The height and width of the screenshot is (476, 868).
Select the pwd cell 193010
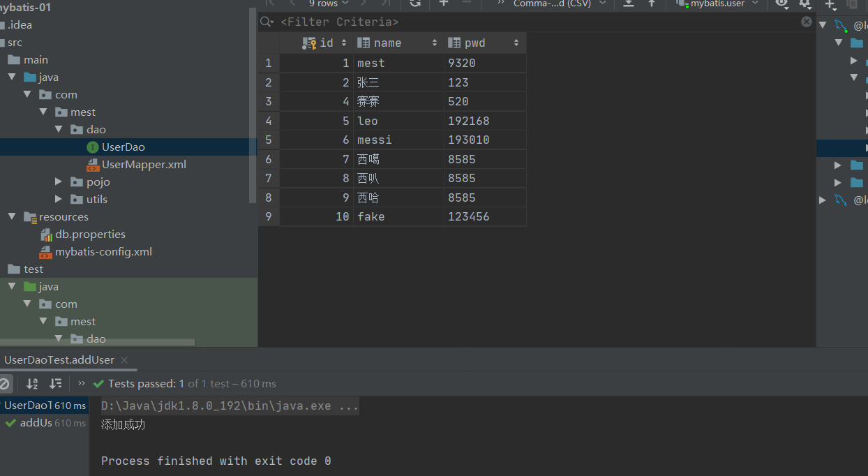[x=485, y=140]
